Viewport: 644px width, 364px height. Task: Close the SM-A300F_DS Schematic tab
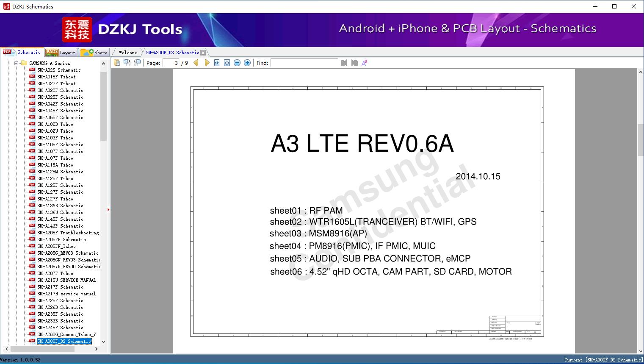(203, 53)
